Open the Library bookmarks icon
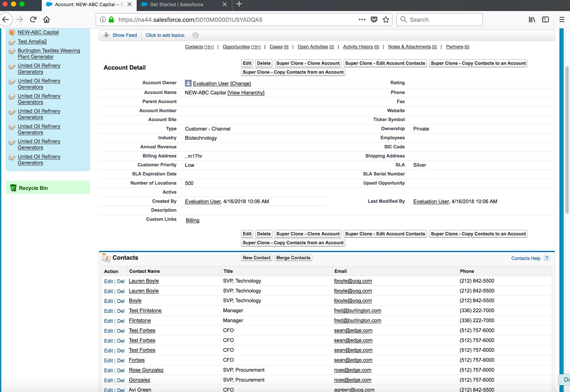 [x=532, y=20]
